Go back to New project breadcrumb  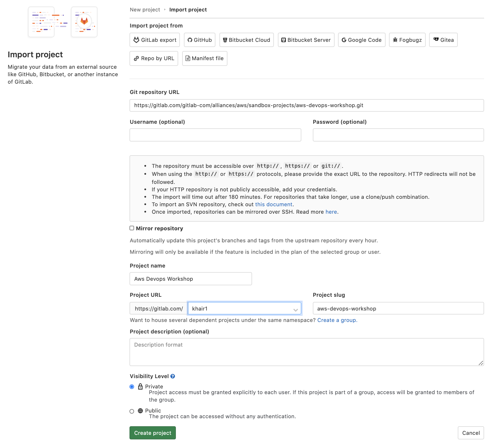(x=145, y=10)
